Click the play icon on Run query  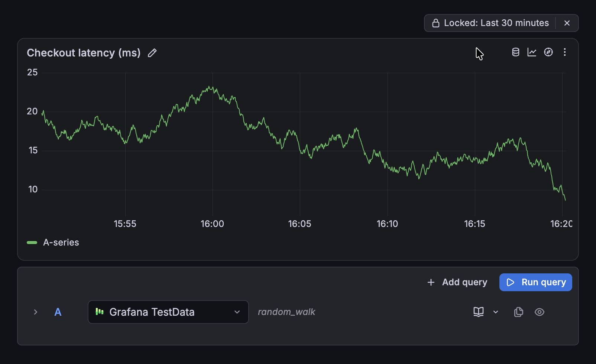[511, 282]
